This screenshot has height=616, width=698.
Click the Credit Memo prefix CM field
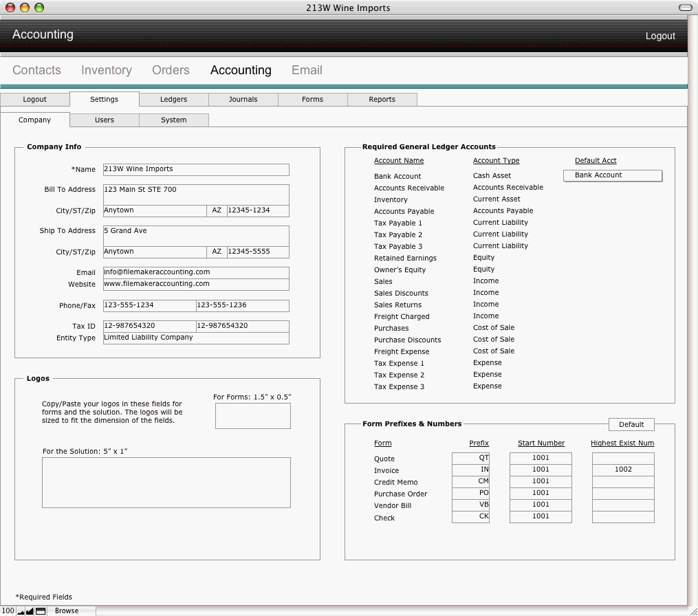coord(470,481)
